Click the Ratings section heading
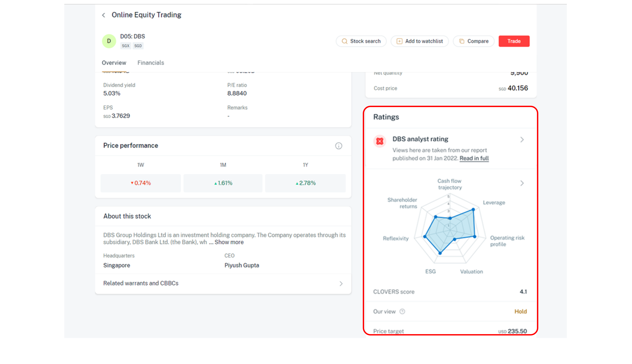 pyautogui.click(x=386, y=117)
